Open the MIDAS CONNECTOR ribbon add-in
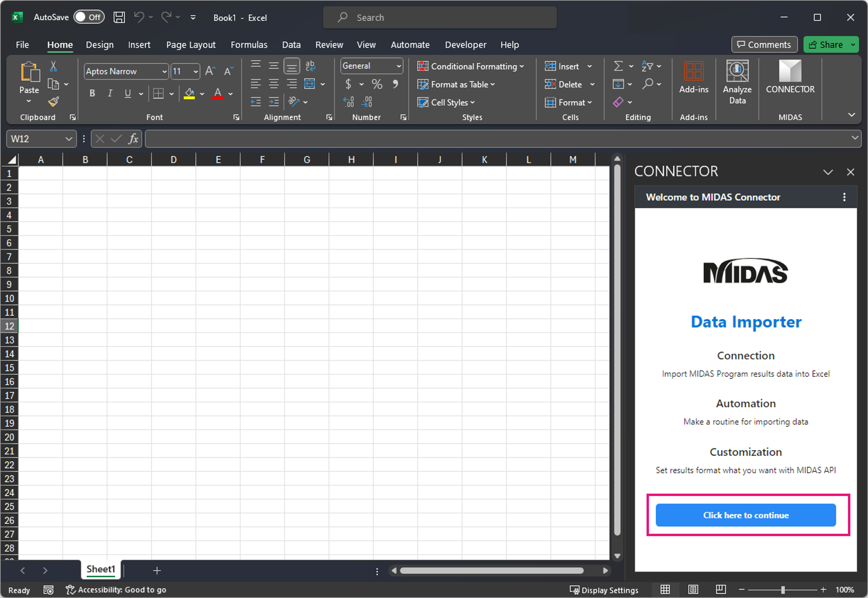 click(x=790, y=77)
